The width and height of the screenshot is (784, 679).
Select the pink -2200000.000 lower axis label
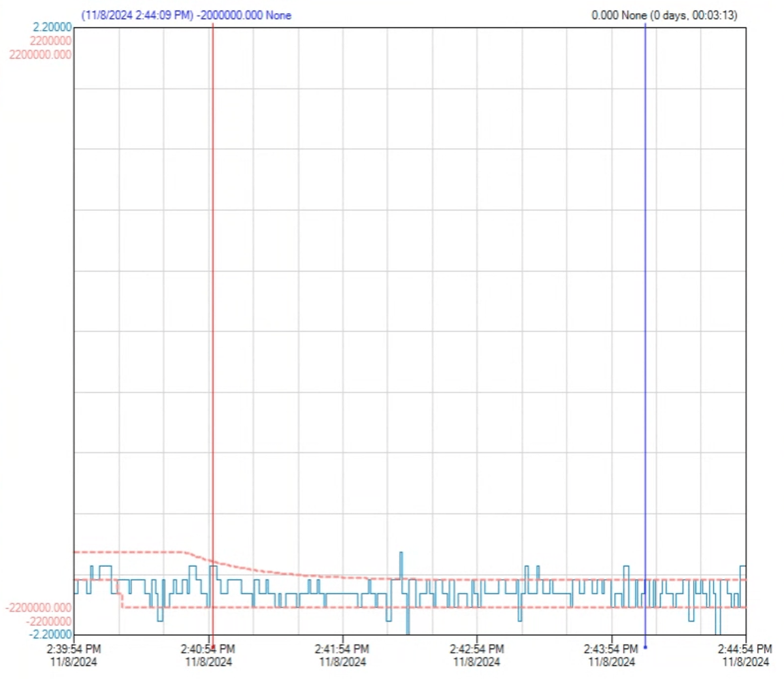coord(39,608)
